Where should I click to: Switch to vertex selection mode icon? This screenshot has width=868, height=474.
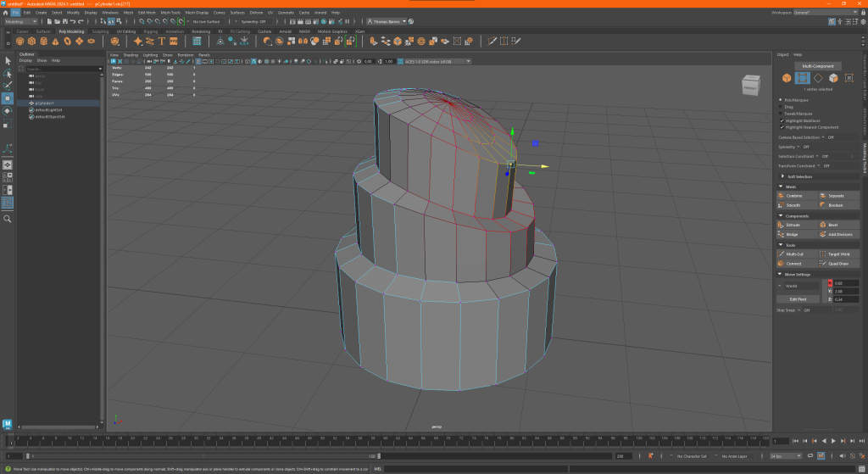(802, 78)
